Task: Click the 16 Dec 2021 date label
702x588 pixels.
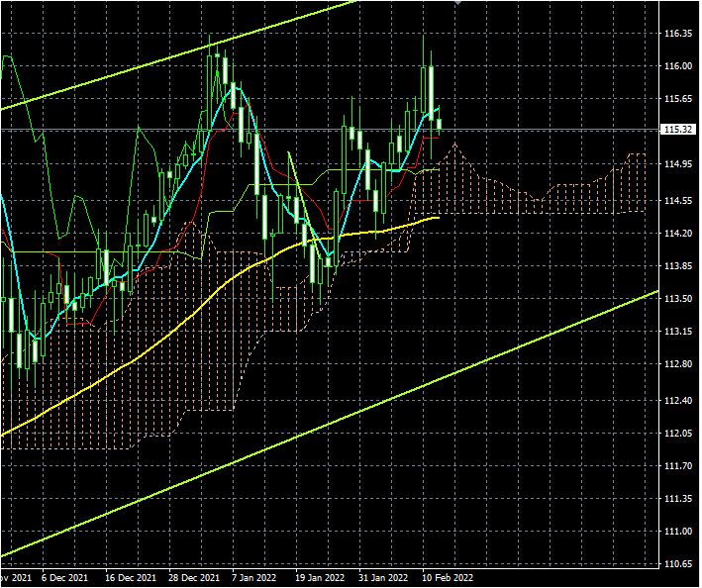Action: (x=131, y=578)
